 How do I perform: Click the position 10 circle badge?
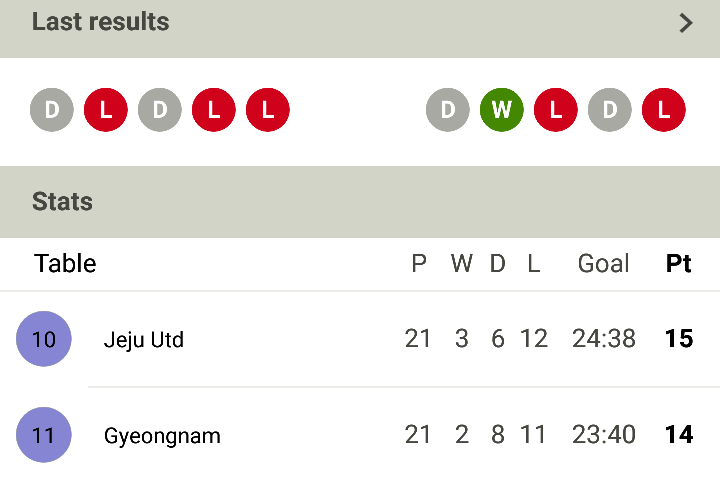pyautogui.click(x=44, y=339)
